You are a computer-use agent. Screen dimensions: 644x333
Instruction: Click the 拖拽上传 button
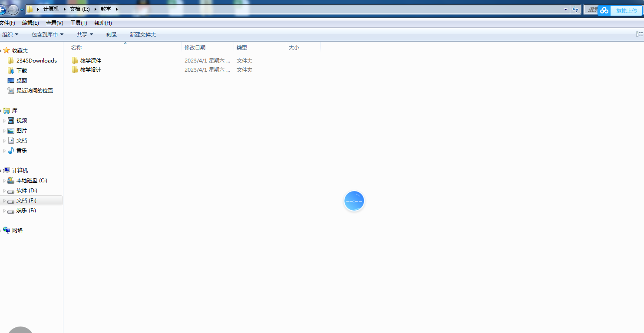point(626,10)
